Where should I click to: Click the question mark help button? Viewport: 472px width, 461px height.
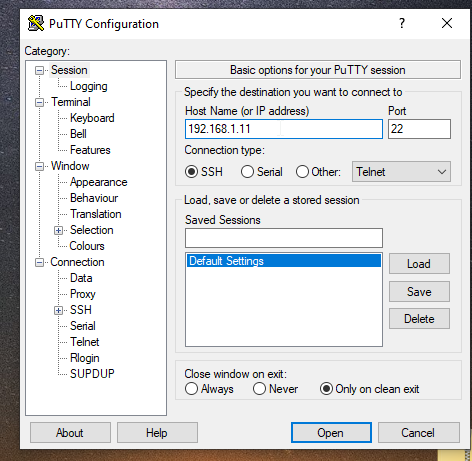[x=402, y=23]
